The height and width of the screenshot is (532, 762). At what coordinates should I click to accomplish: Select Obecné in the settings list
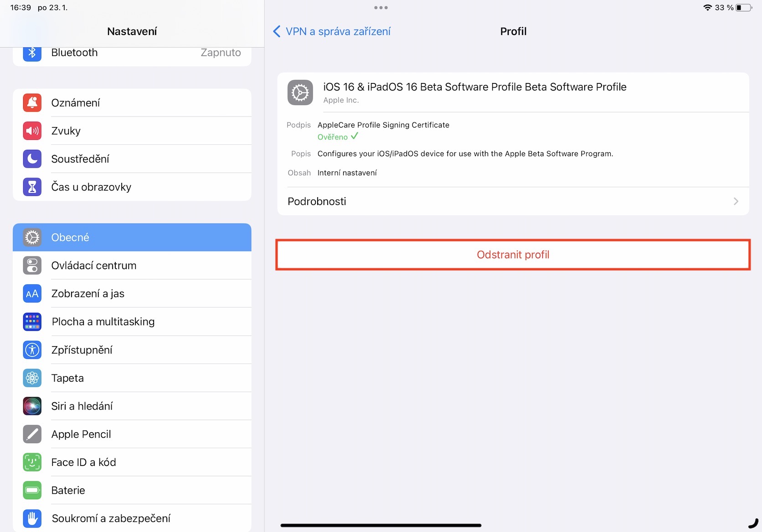132,237
